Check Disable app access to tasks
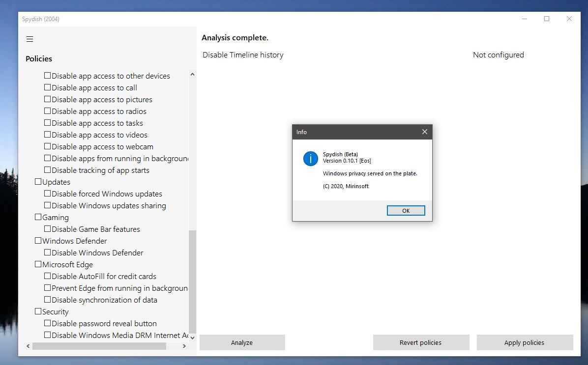The image size is (588, 365). pyautogui.click(x=47, y=122)
